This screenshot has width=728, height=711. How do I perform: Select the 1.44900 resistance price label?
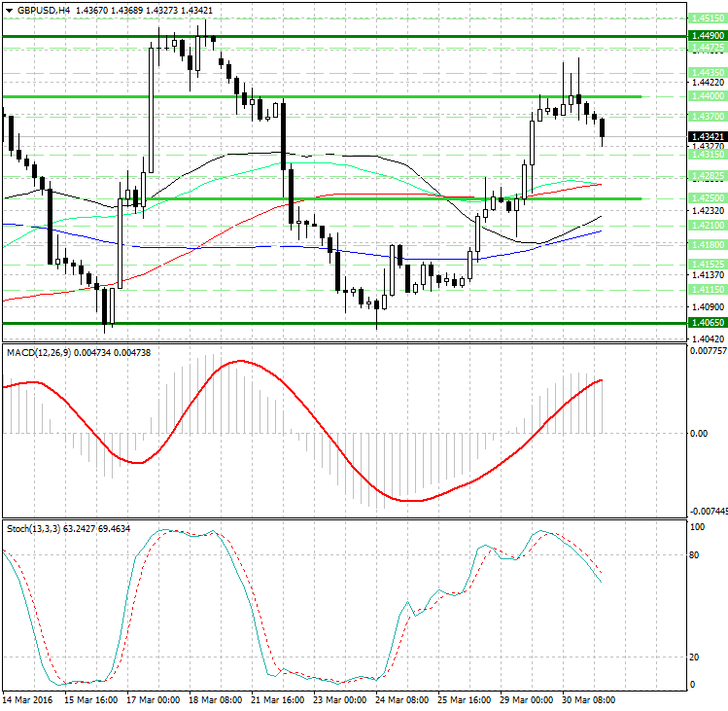[705, 34]
